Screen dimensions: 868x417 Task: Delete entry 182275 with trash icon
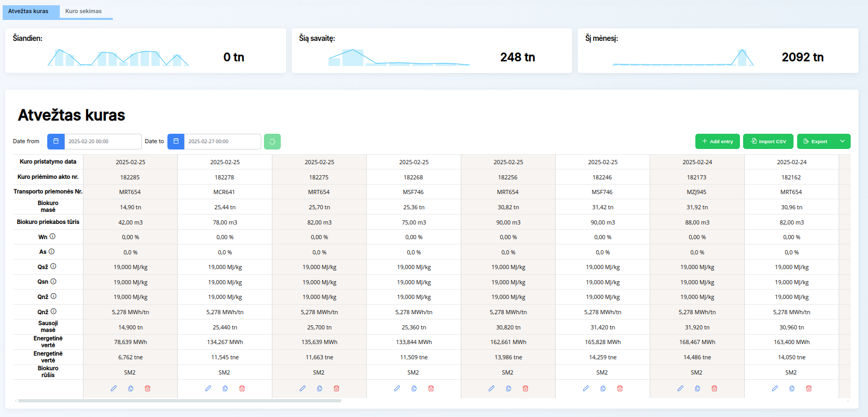coord(336,389)
